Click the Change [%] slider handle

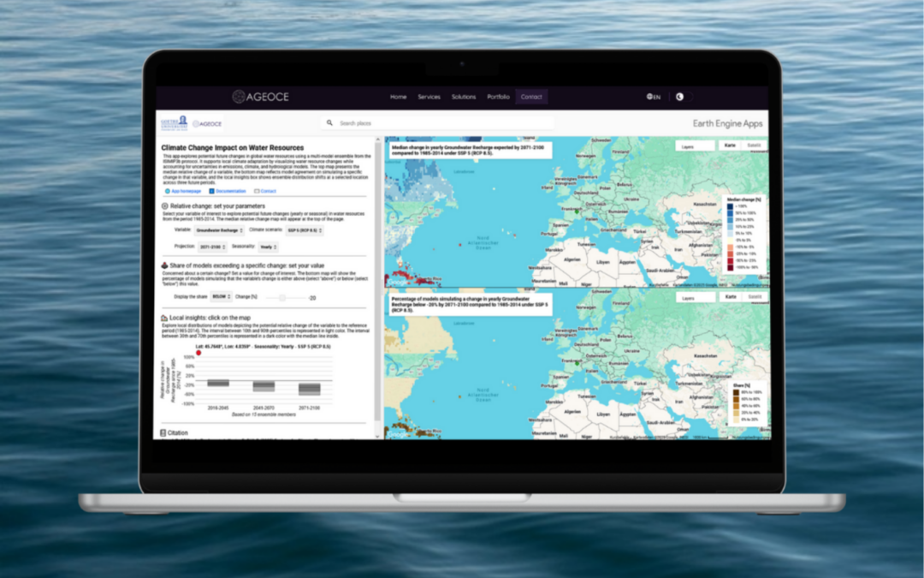282,298
